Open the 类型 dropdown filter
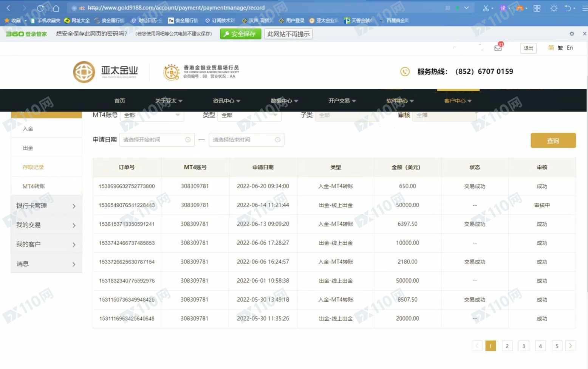The width and height of the screenshot is (588, 369). tap(249, 115)
